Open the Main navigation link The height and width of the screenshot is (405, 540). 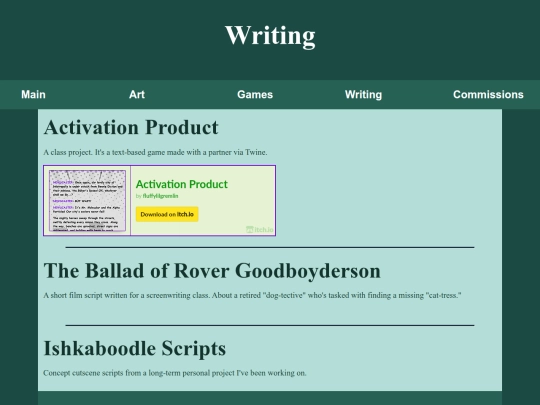(x=33, y=94)
